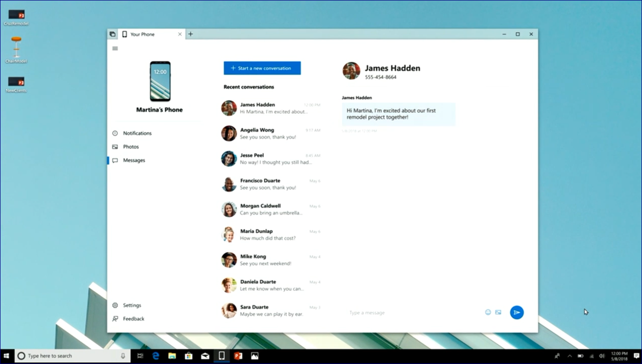Add a new tab with plus icon

click(191, 34)
